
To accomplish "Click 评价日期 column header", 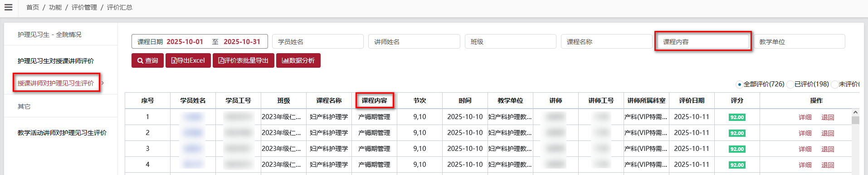I will coord(692,100).
